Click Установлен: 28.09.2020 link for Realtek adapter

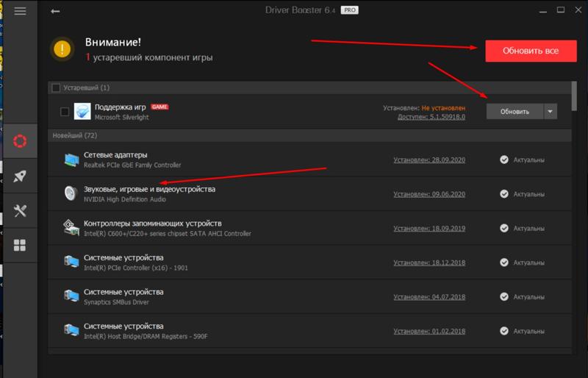pos(429,160)
